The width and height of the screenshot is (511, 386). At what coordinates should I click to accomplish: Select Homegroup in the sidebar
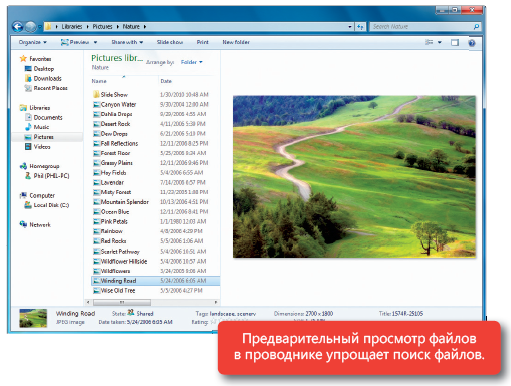click(x=39, y=166)
